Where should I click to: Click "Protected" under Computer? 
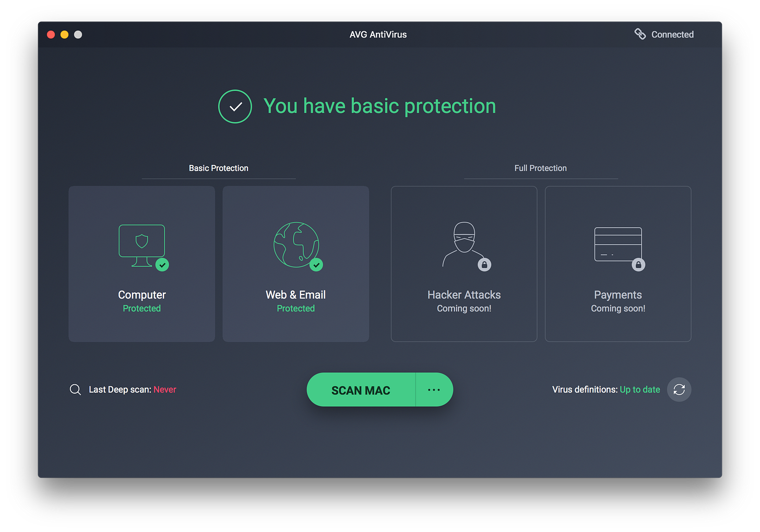(142, 309)
